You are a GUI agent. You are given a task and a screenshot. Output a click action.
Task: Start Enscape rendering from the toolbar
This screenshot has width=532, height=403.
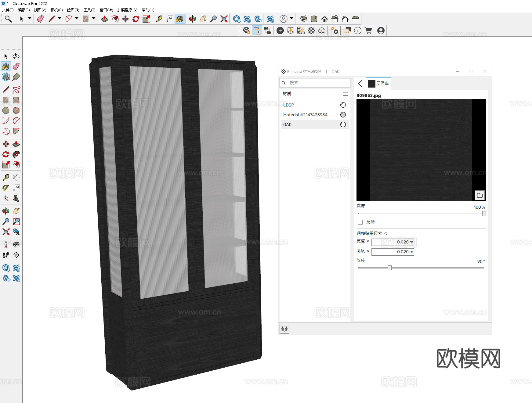click(247, 31)
